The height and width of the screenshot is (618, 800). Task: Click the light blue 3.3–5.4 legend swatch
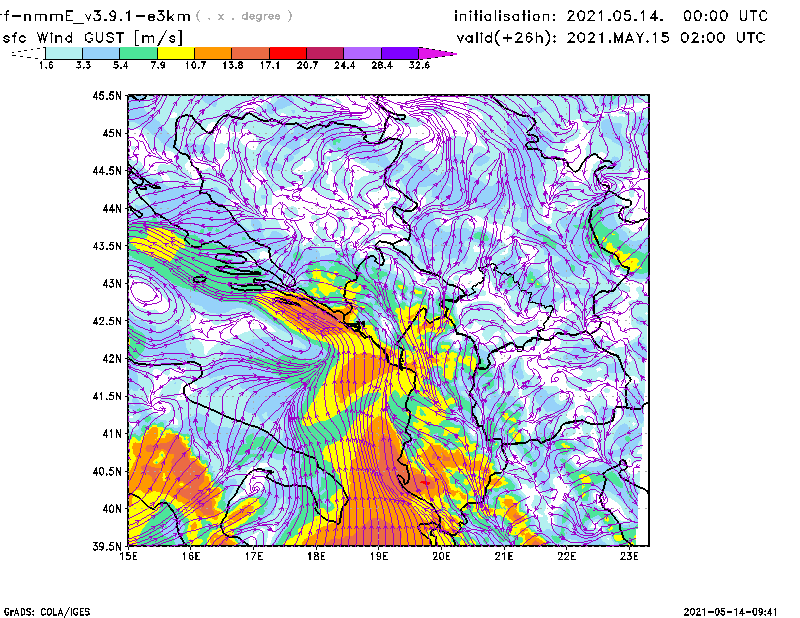[101, 53]
